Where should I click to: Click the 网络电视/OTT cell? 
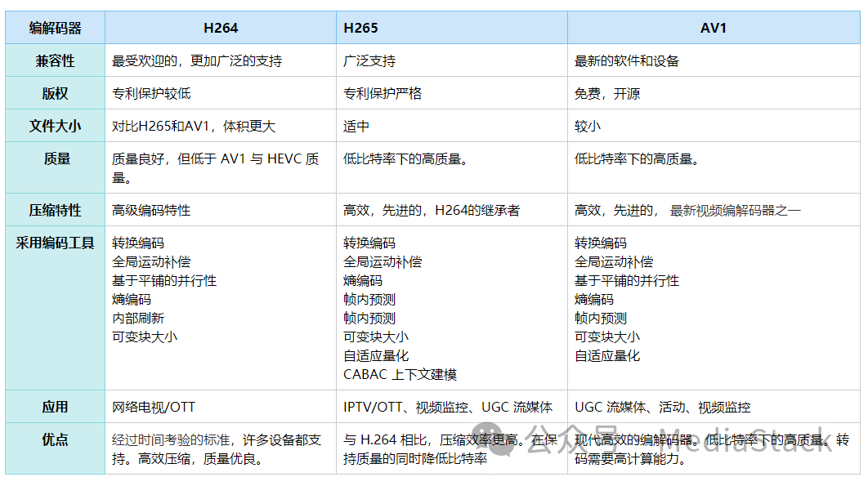[154, 407]
